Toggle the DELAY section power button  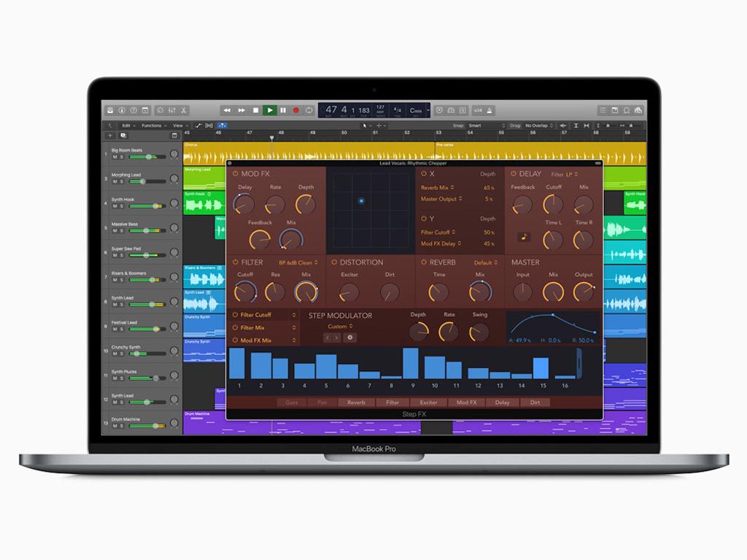coord(513,174)
